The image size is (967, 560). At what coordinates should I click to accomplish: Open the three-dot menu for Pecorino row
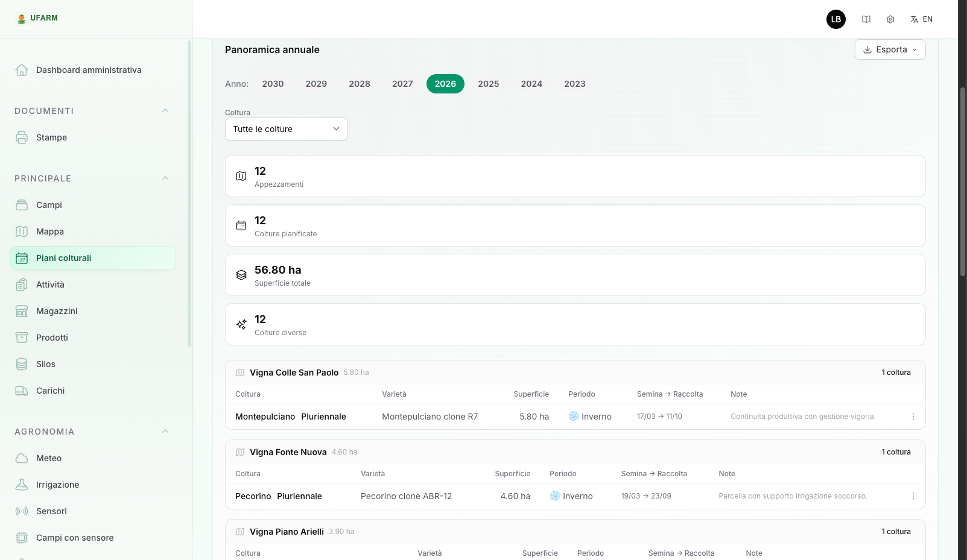pos(913,496)
